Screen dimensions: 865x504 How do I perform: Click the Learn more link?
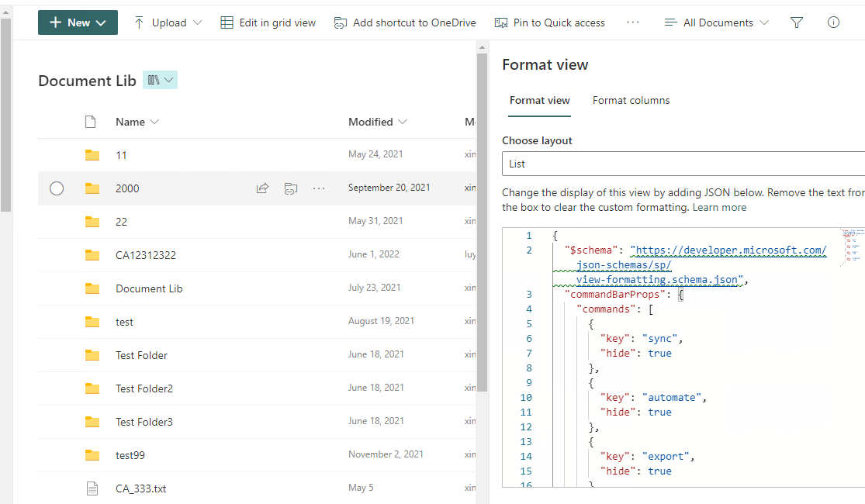[719, 208]
